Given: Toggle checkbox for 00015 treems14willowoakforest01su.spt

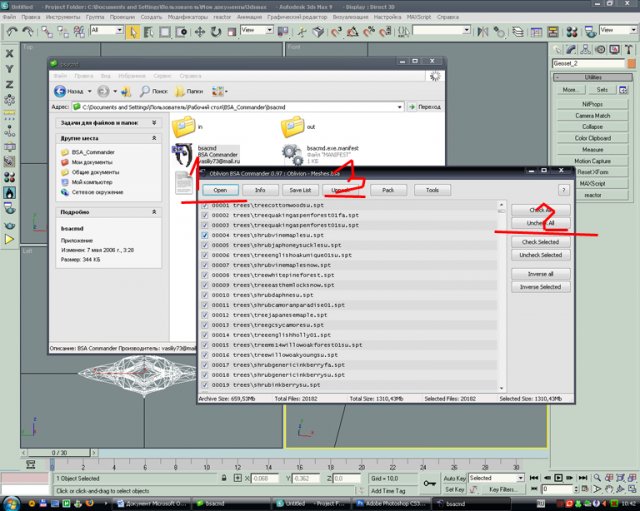Looking at the screenshot, I should [205, 345].
